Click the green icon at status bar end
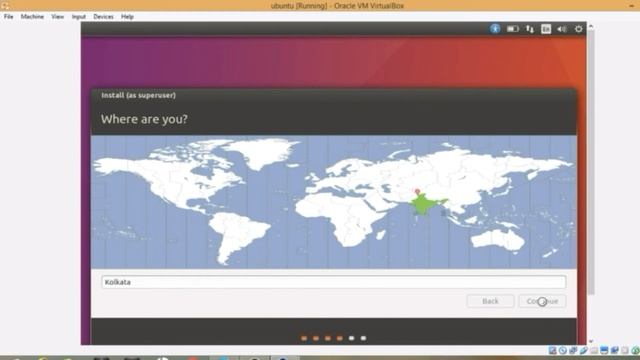This screenshot has height=360, width=640. pos(635,350)
